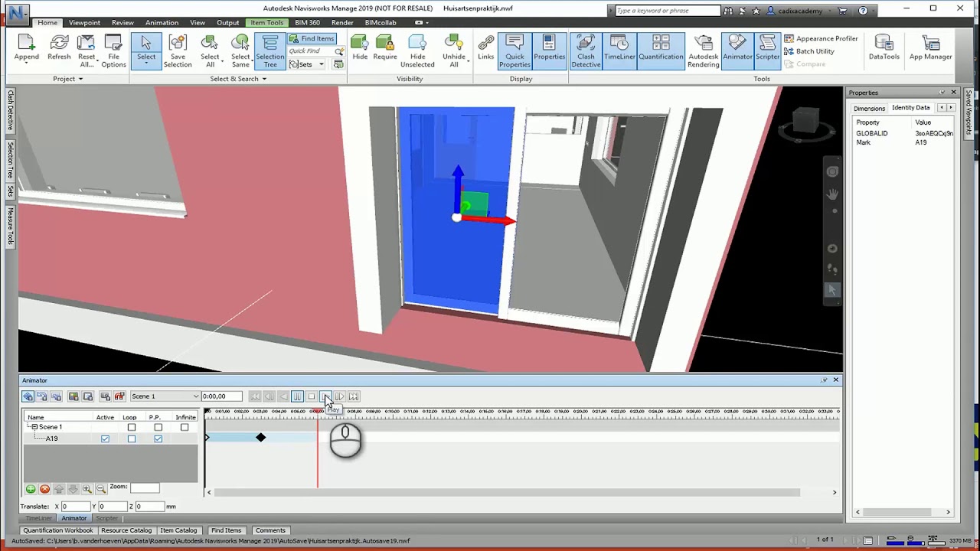
Task: Open the Sets dropdown
Action: (x=306, y=64)
